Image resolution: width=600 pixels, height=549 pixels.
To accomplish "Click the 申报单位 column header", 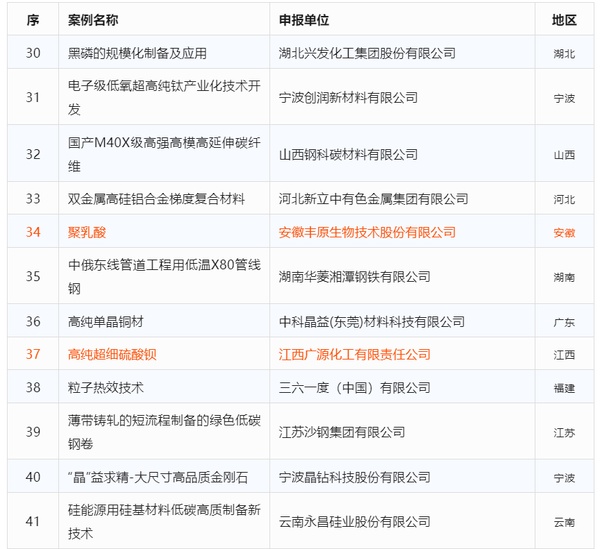I will 304,20.
